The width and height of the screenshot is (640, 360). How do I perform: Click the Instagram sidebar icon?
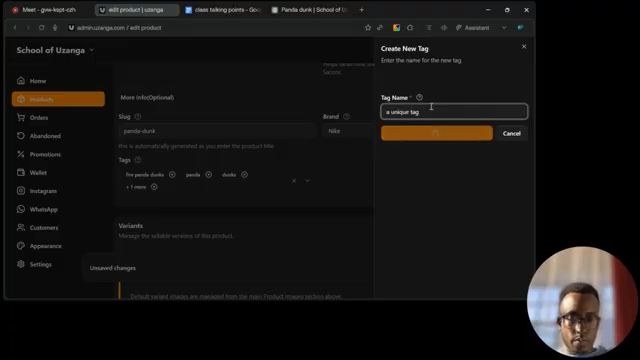point(21,191)
